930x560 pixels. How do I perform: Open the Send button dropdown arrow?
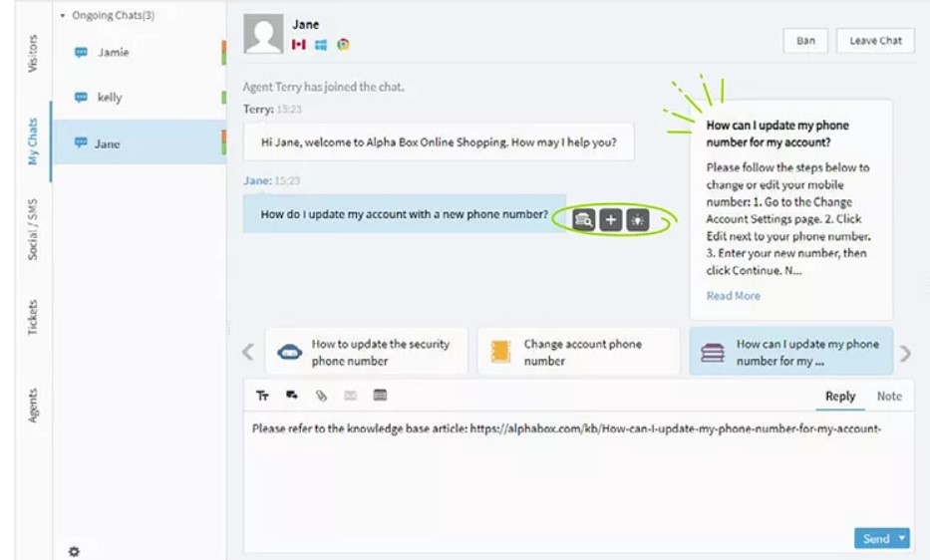[902, 539]
